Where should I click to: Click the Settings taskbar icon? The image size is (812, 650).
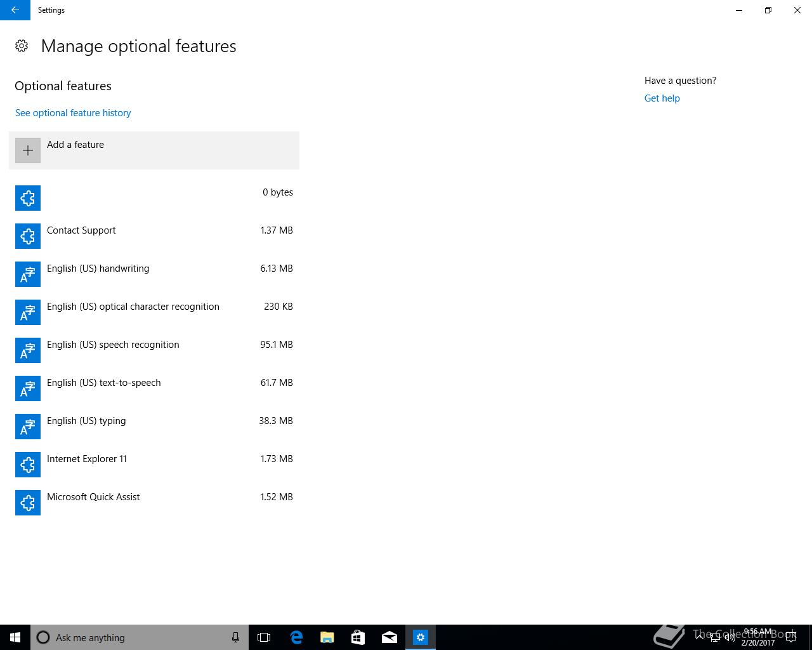[421, 637]
